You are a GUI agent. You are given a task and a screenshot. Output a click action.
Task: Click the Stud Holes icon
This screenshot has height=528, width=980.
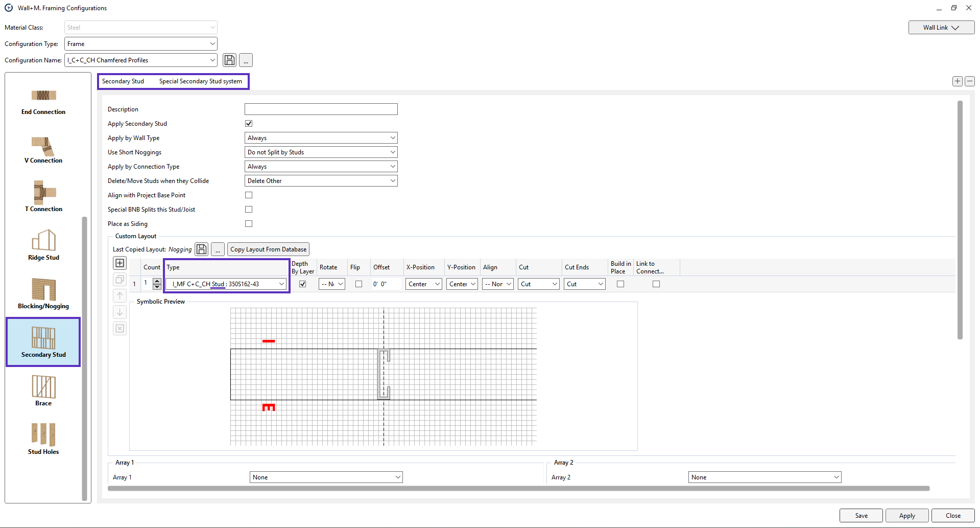43,439
